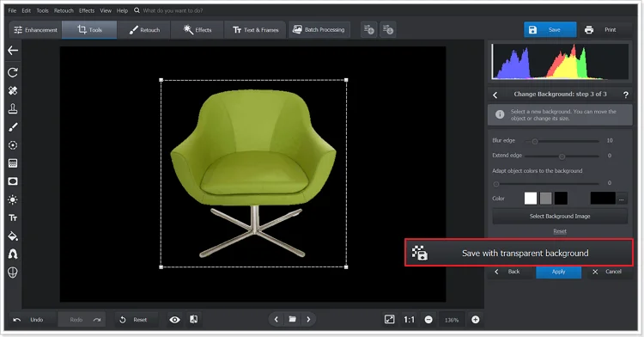Go to next image arrow
This screenshot has height=337, width=644.
tap(308, 319)
